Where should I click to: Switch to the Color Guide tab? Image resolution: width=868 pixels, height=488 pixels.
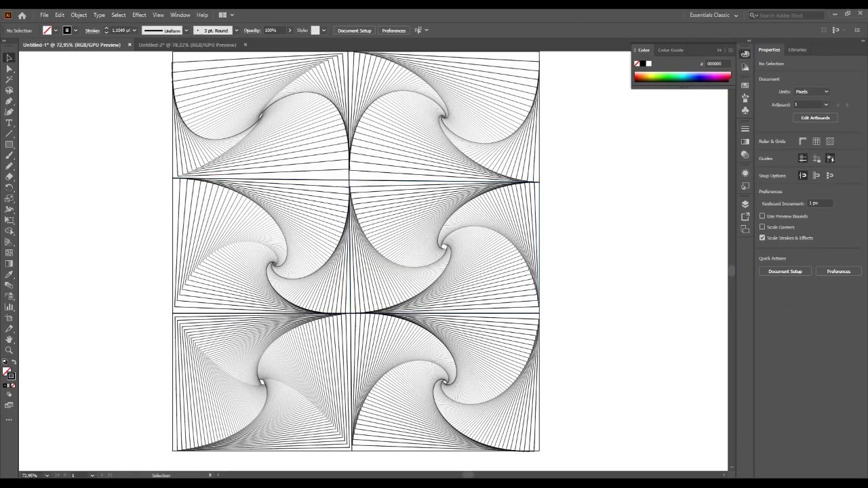point(670,50)
